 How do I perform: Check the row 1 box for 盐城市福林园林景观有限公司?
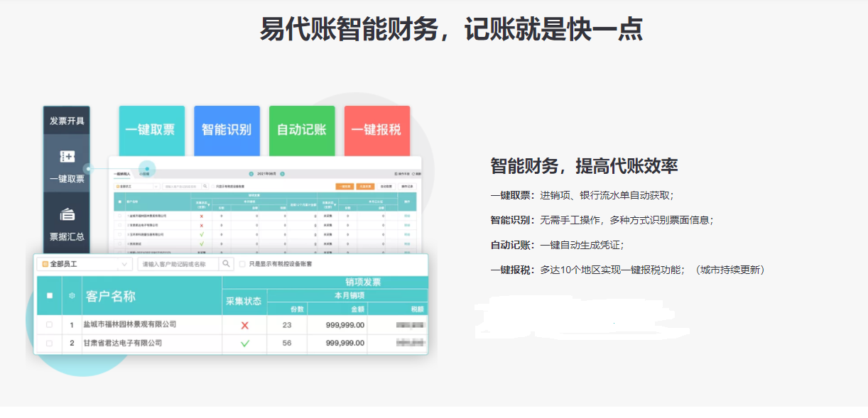click(49, 324)
